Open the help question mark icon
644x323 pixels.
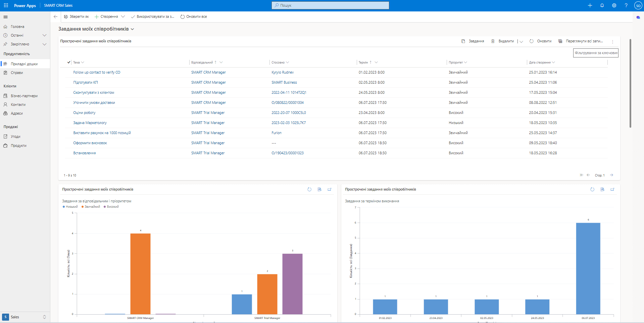coord(626,5)
